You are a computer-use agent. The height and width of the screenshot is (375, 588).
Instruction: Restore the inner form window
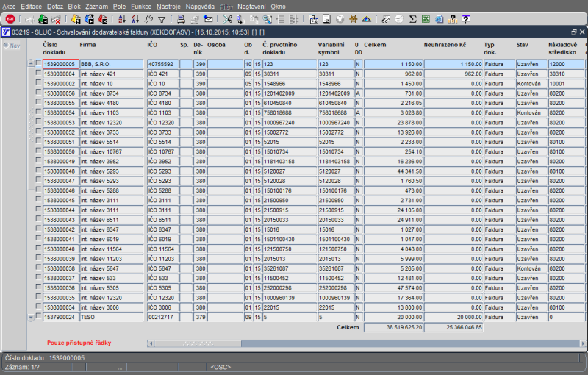pos(574,32)
